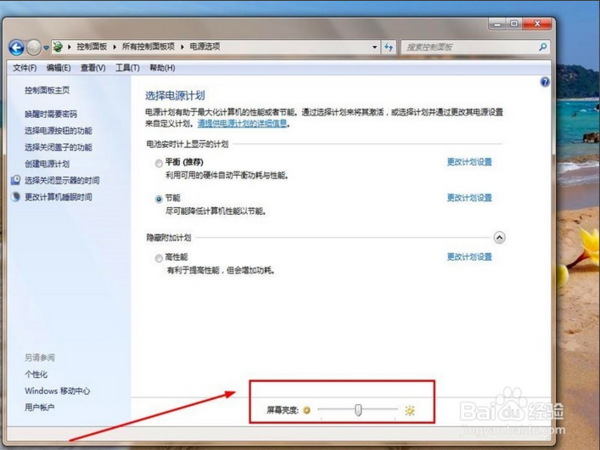Screen dimensions: 600x450
Task: Click 更改计划设置 for 节能 plan
Action: click(x=470, y=198)
